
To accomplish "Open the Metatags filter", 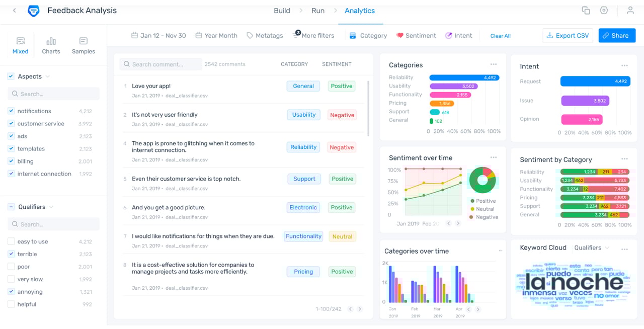I will pos(265,36).
